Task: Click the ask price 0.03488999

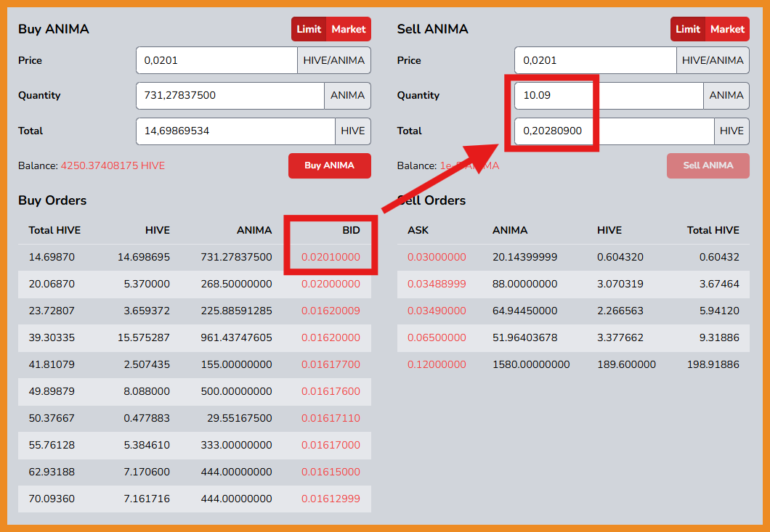Action: tap(437, 285)
